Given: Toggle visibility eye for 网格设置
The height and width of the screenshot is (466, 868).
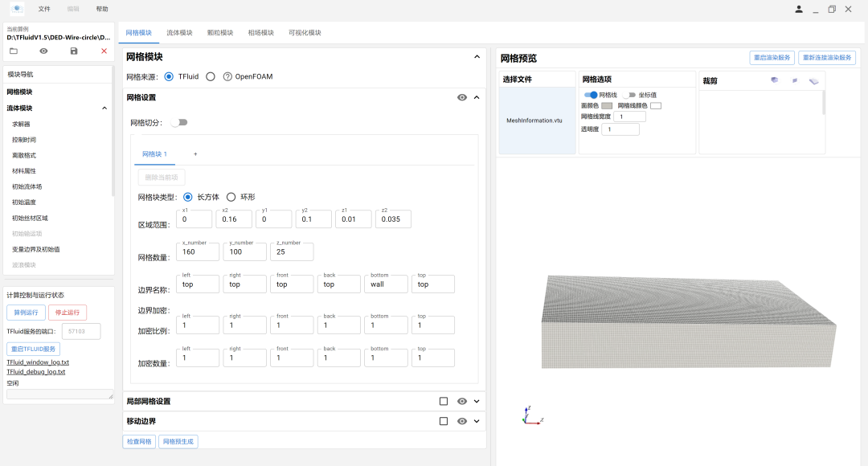Looking at the screenshot, I should [x=461, y=97].
